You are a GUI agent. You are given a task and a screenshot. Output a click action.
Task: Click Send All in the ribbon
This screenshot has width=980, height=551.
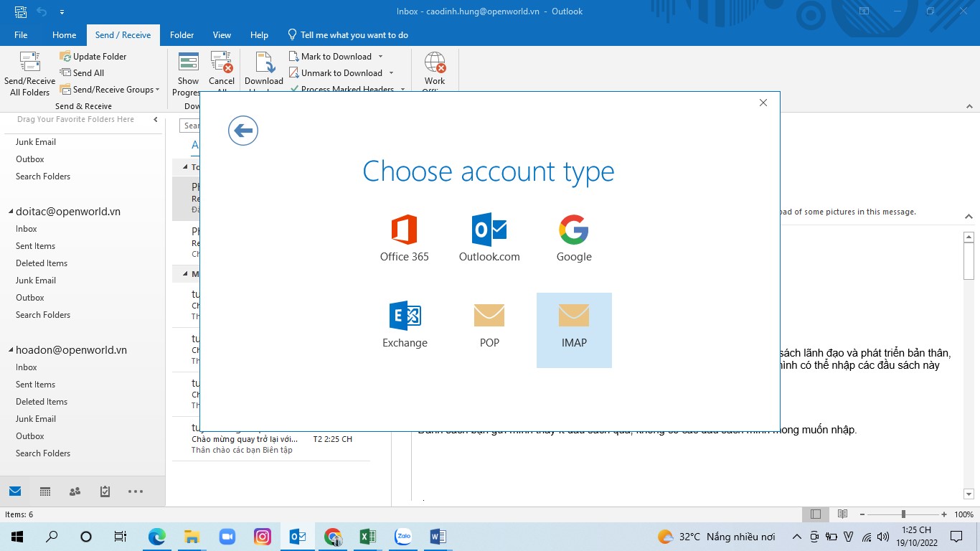[83, 73]
